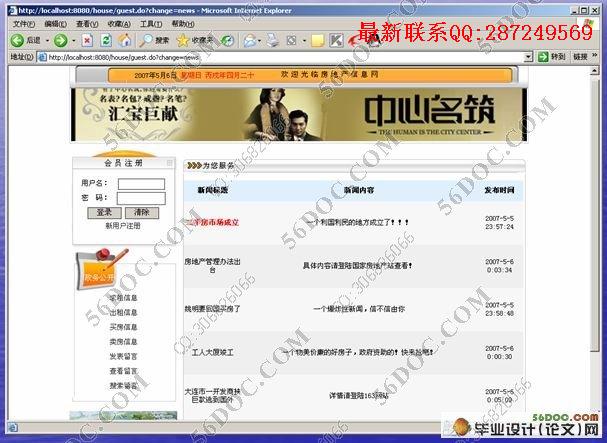The image size is (607, 443).
Task: Click the Print icon in toolbar
Action: point(273,40)
